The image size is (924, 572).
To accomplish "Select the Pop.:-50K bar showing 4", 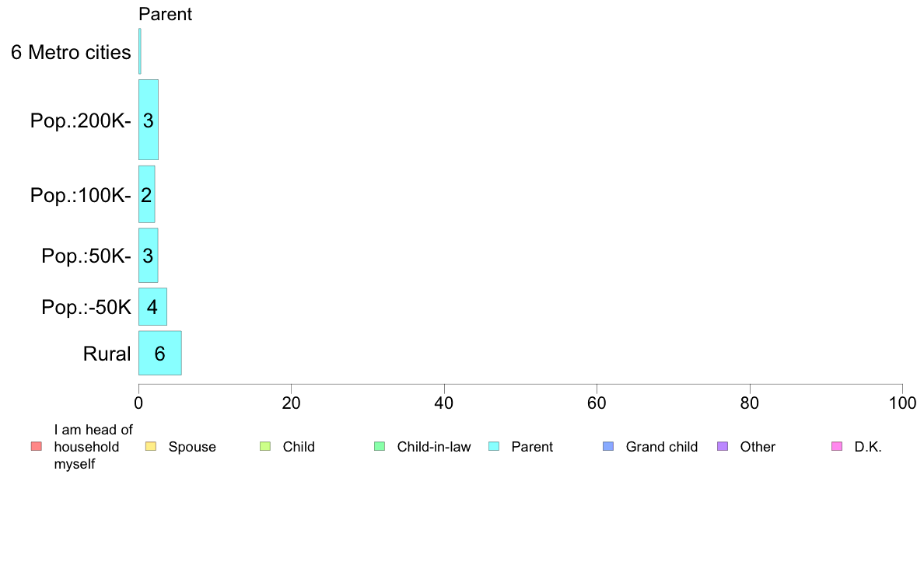I will [152, 306].
